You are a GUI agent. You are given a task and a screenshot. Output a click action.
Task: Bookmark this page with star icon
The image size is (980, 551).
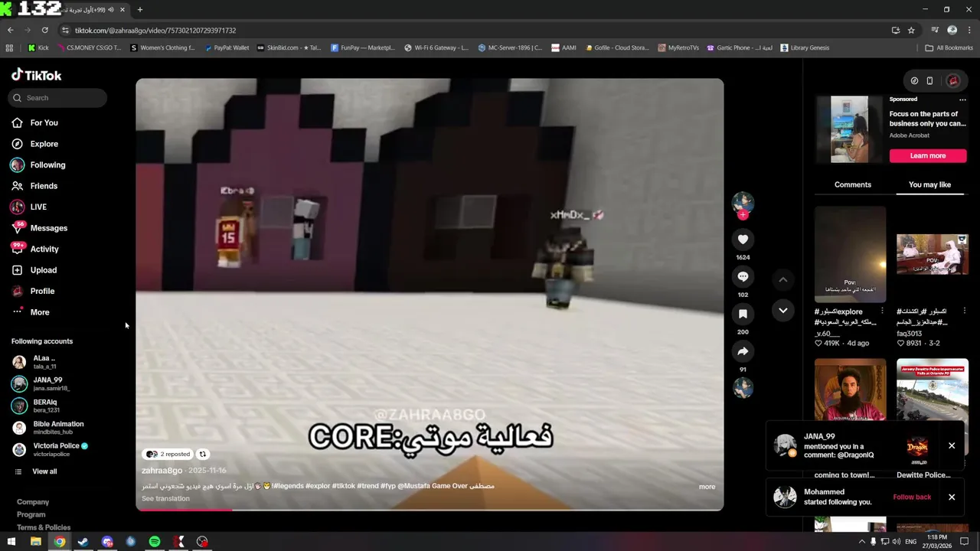pyautogui.click(x=911, y=30)
